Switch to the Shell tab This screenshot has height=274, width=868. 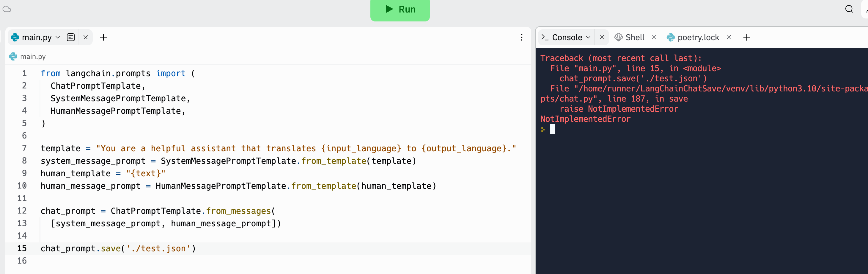[x=635, y=37]
